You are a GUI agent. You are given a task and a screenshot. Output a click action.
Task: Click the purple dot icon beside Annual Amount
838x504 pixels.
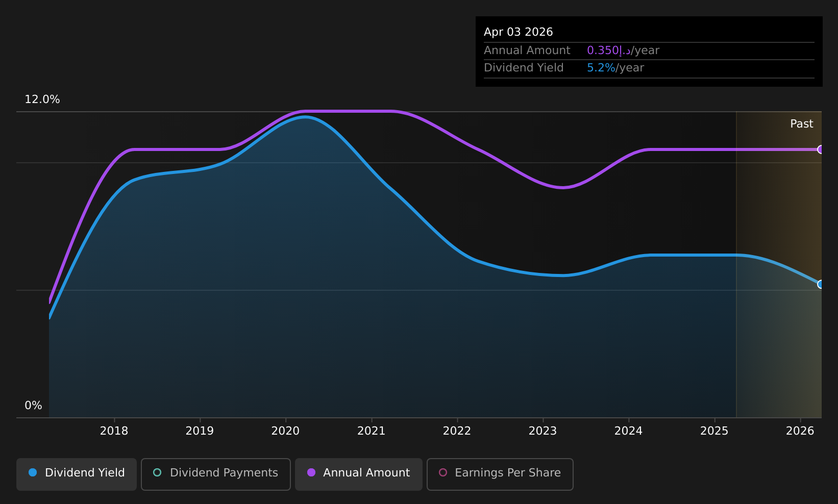tap(311, 472)
